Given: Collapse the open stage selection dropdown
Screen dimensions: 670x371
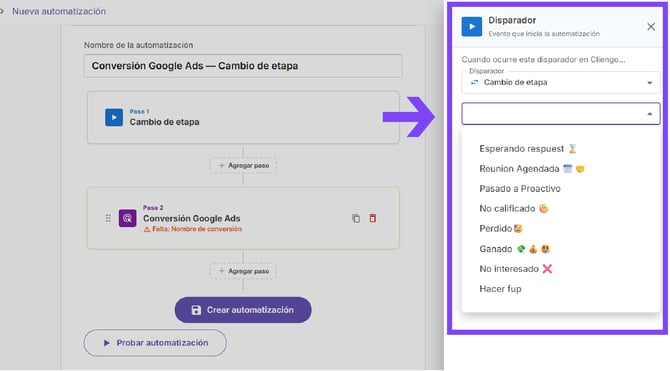Looking at the screenshot, I should 649,114.
